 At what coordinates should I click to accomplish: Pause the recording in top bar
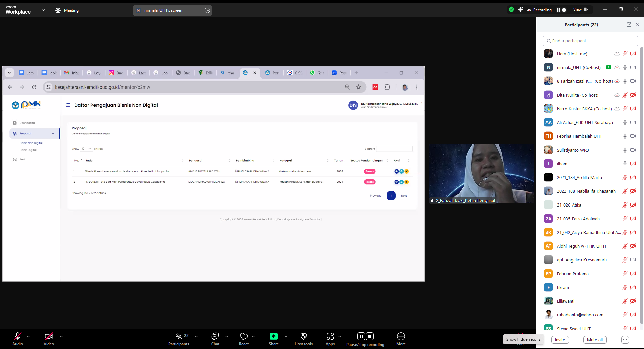pyautogui.click(x=559, y=10)
